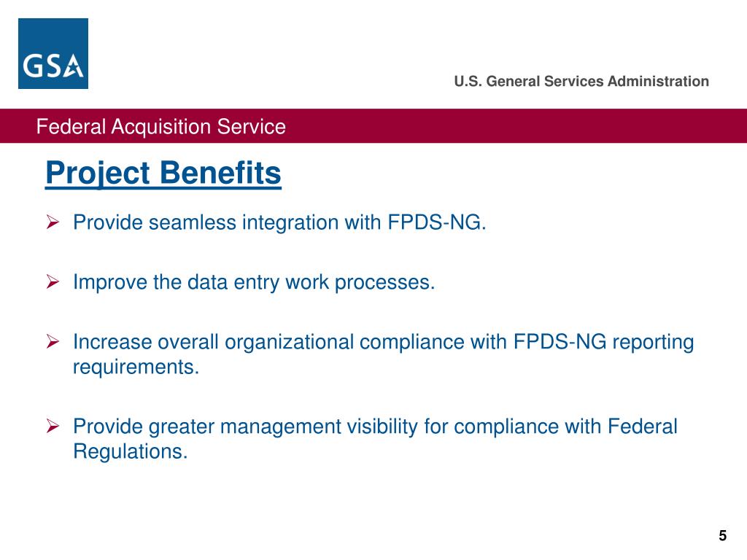Click the line 'Provide greater management visibility'
This screenshot has width=747, height=560.
click(x=375, y=426)
